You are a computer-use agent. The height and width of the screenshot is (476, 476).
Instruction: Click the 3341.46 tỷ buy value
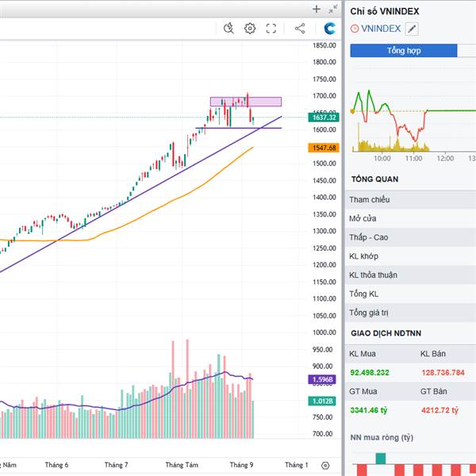tap(369, 410)
